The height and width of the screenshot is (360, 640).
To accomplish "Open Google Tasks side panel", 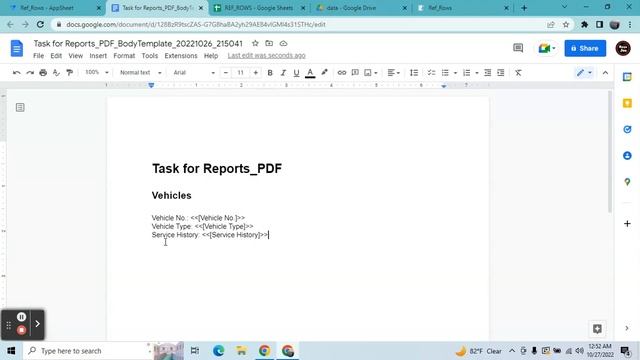I will coord(627,129).
